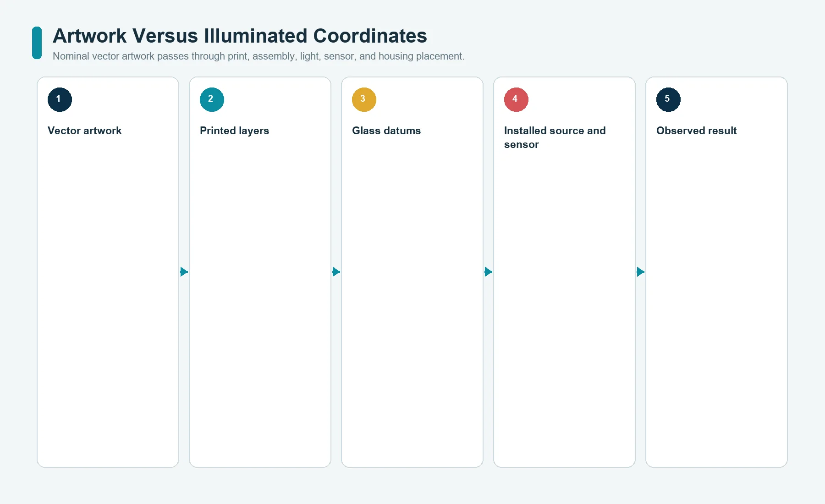Select the "Observed result" heading
The width and height of the screenshot is (825, 504).
[696, 131]
